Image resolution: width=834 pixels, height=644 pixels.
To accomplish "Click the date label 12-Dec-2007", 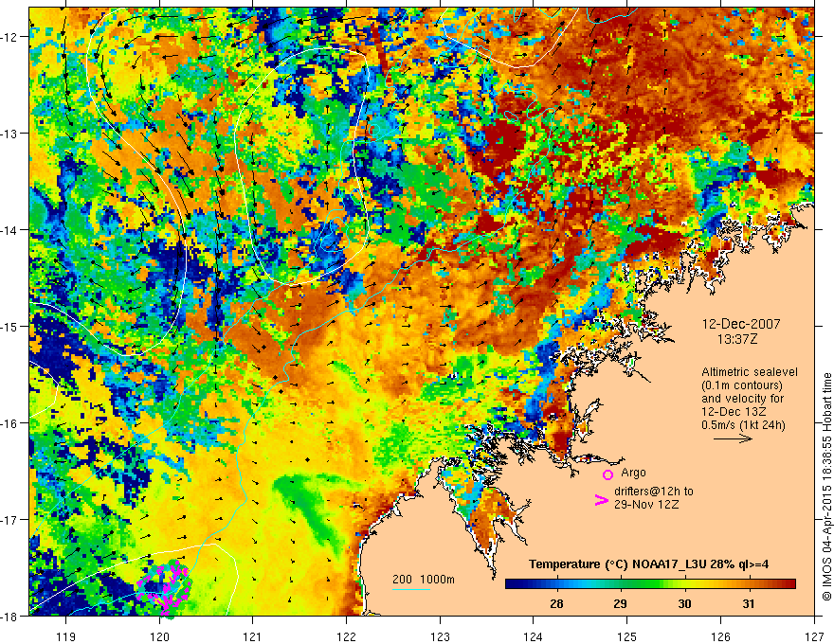I will (x=741, y=324).
